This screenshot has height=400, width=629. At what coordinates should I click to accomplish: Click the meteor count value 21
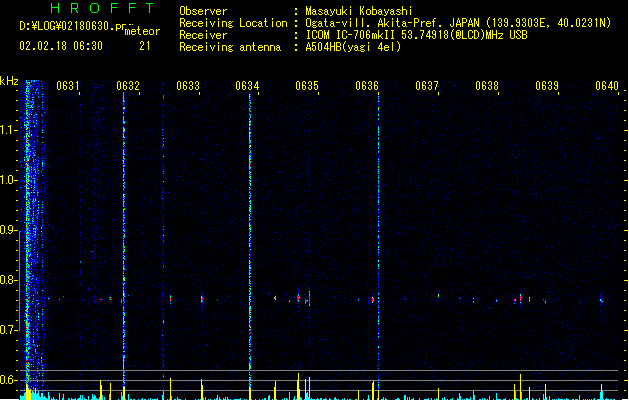[x=145, y=46]
